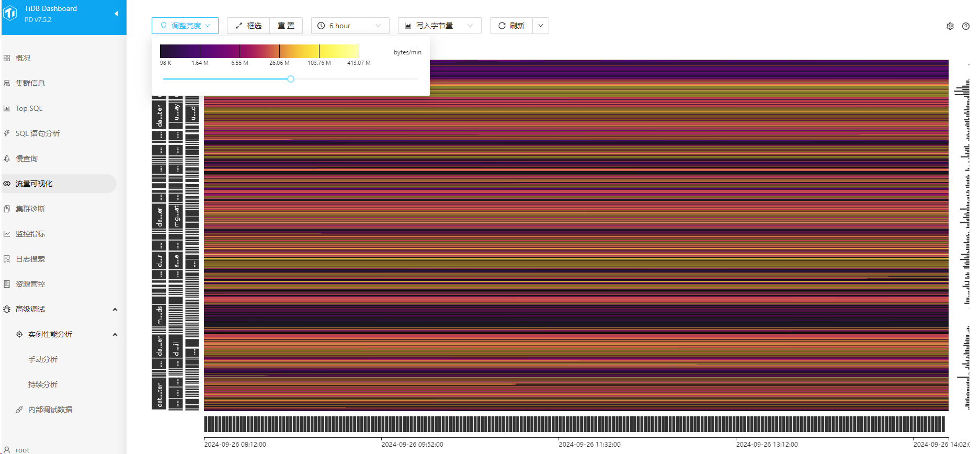The image size is (980, 454).
Task: Open the auto-refresh dropdown arrow beside 刷新
Action: (541, 26)
